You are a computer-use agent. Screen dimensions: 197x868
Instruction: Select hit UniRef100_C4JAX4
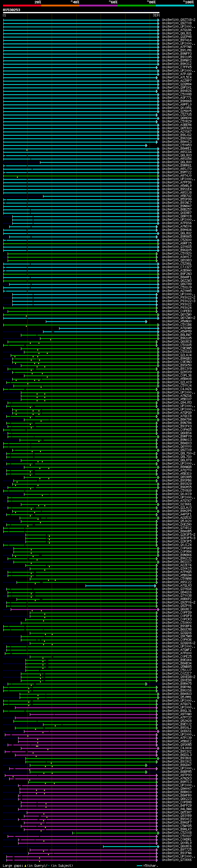coord(177,748)
